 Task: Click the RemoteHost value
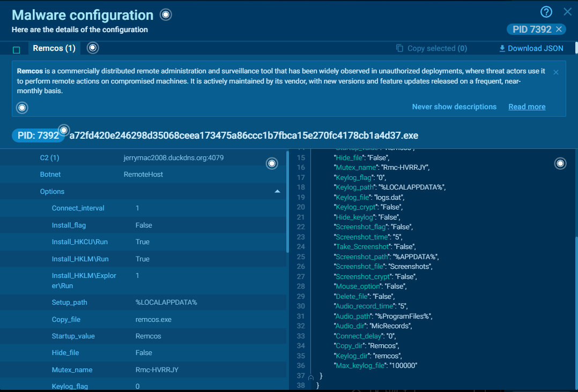tap(143, 175)
